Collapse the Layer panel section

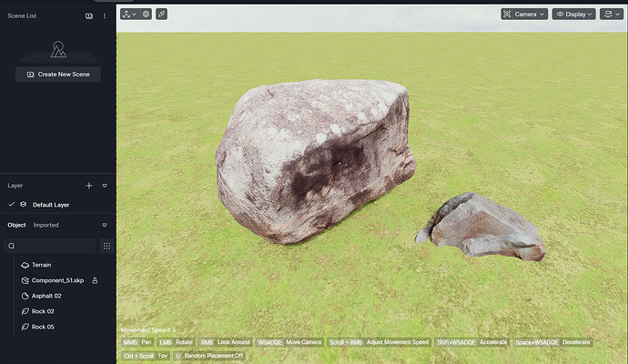(105, 186)
